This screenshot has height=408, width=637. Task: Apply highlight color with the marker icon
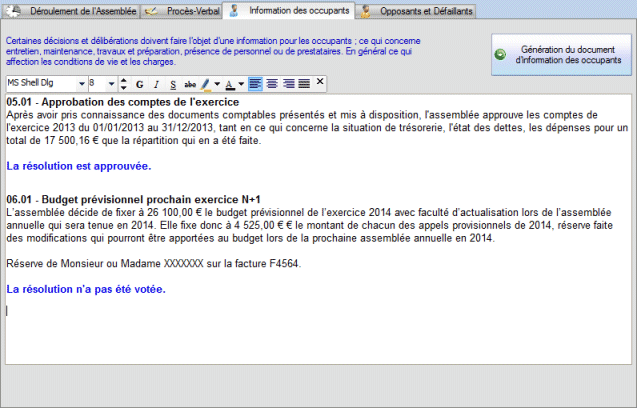(206, 84)
